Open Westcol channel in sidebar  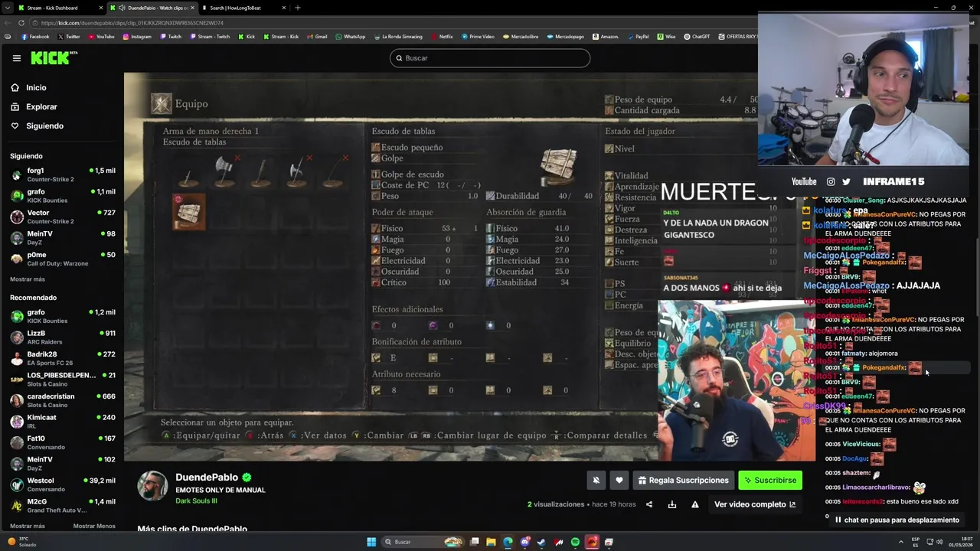(62, 485)
